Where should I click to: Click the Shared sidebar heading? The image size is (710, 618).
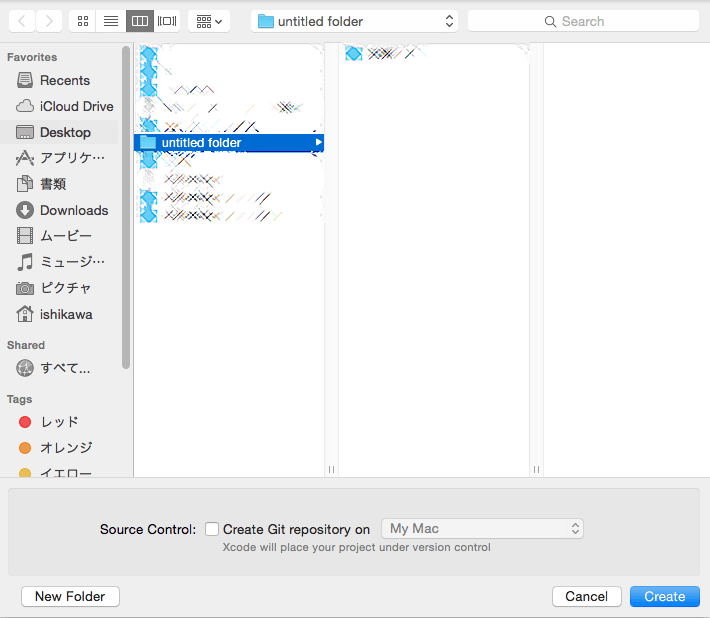pyautogui.click(x=26, y=345)
